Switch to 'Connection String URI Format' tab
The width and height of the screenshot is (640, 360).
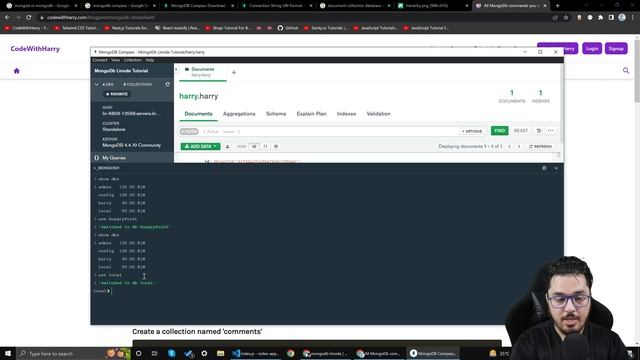click(x=276, y=6)
